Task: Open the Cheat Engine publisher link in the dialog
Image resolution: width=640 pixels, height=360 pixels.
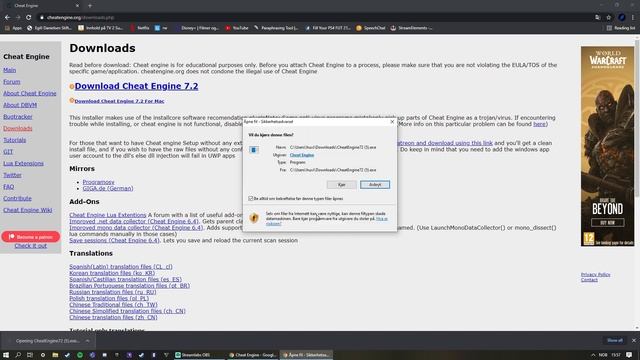Action: (302, 155)
